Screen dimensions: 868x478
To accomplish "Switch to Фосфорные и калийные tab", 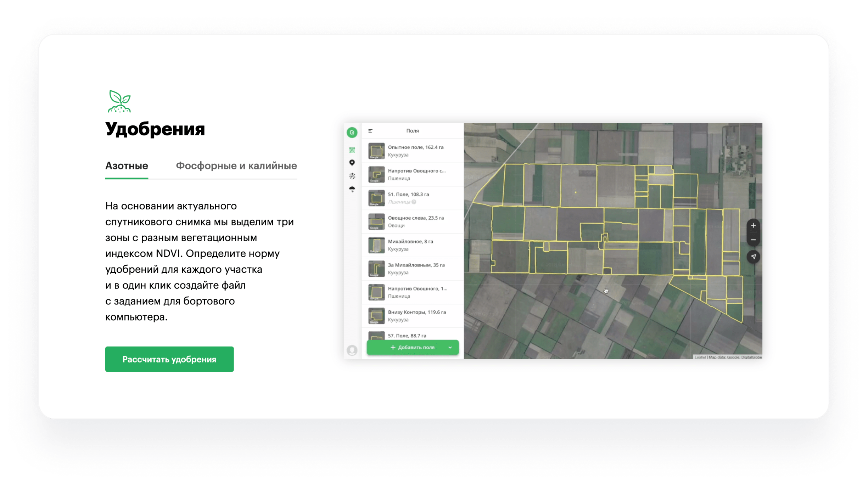I will (x=236, y=166).
